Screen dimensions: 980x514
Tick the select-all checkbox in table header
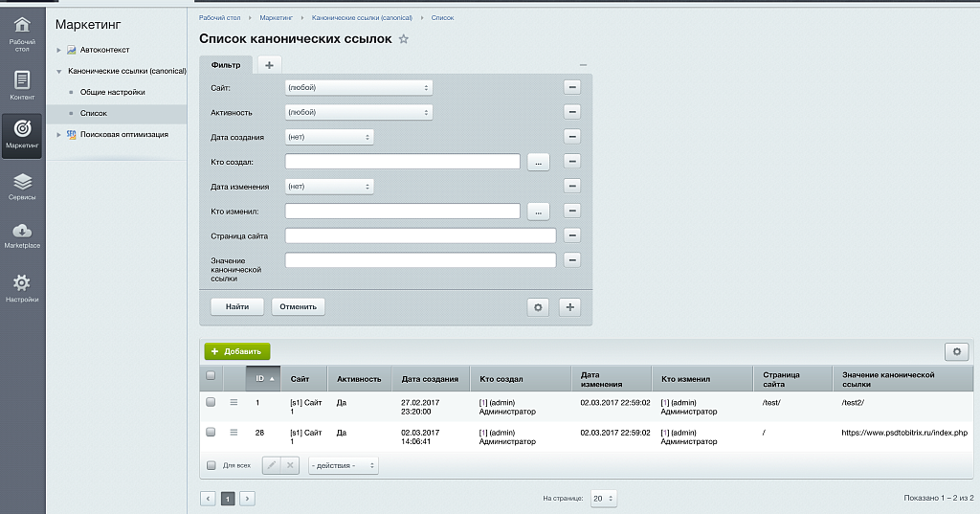click(211, 376)
